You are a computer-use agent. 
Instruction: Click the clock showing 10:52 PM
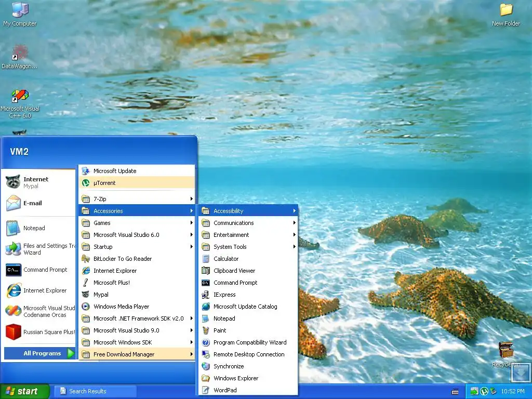513,391
